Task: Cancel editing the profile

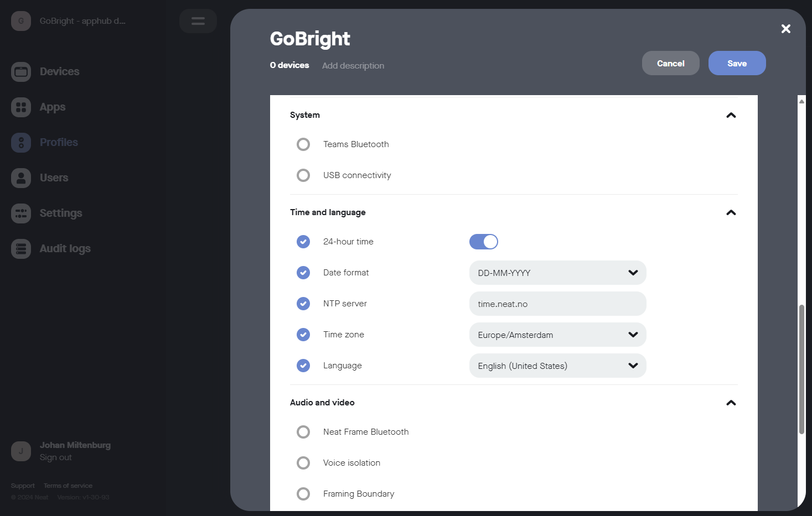Action: point(670,63)
